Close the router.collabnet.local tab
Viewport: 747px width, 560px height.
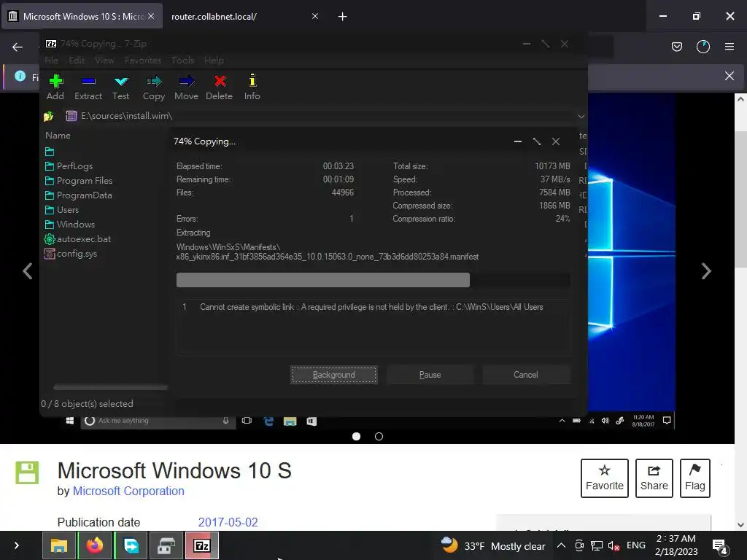pyautogui.click(x=315, y=16)
